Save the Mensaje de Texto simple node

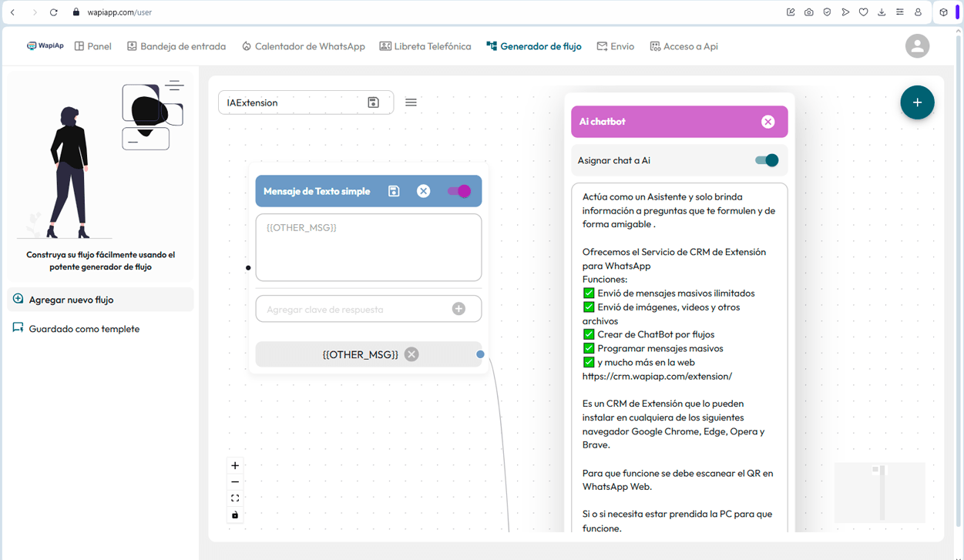click(x=394, y=191)
